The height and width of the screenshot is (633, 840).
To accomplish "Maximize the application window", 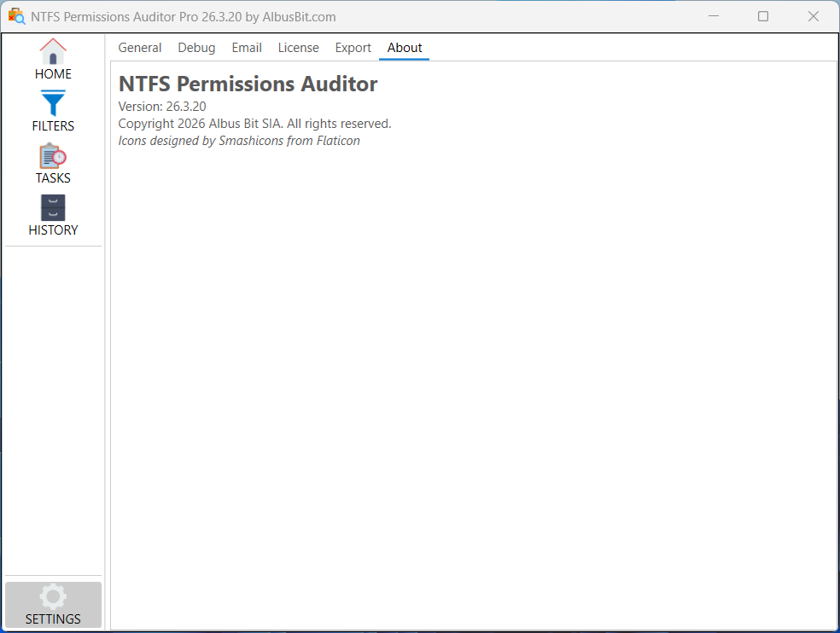I will (x=763, y=16).
